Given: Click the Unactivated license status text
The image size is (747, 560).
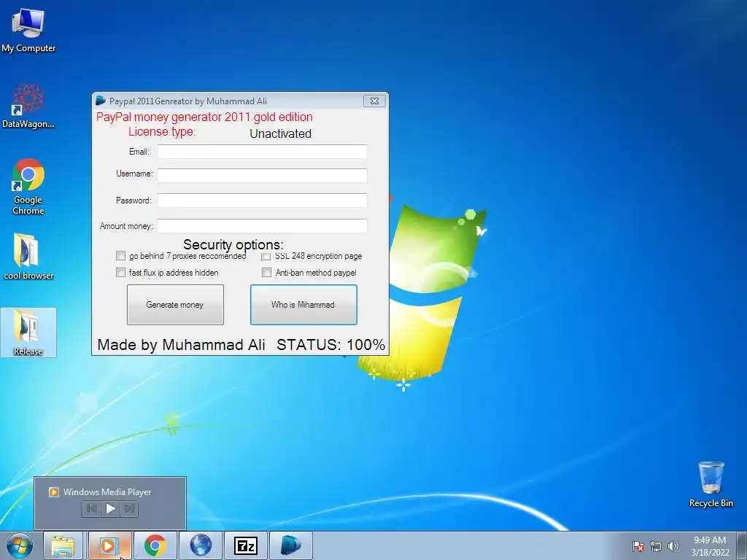Looking at the screenshot, I should tap(281, 134).
